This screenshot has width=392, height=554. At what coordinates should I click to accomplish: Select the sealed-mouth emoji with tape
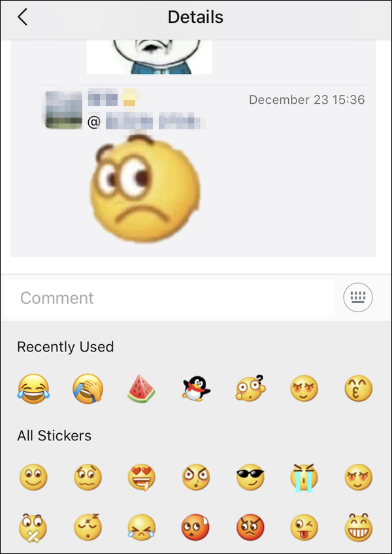pos(33,528)
